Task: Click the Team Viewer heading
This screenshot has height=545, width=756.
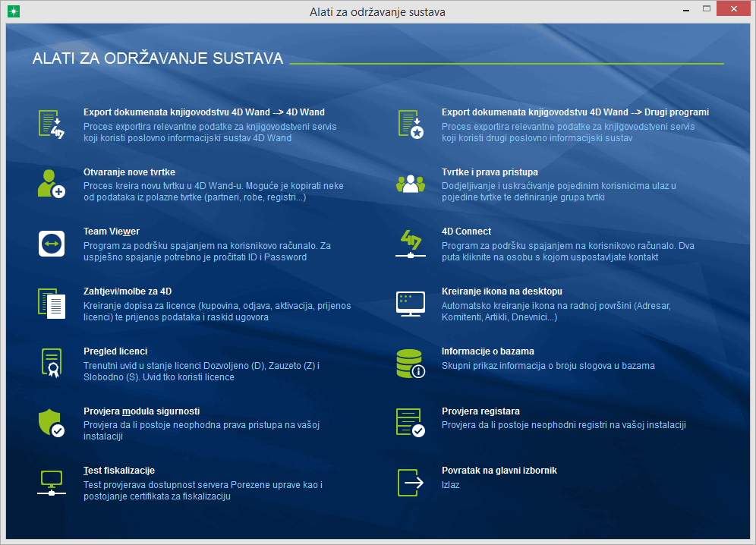Action: pyautogui.click(x=112, y=232)
